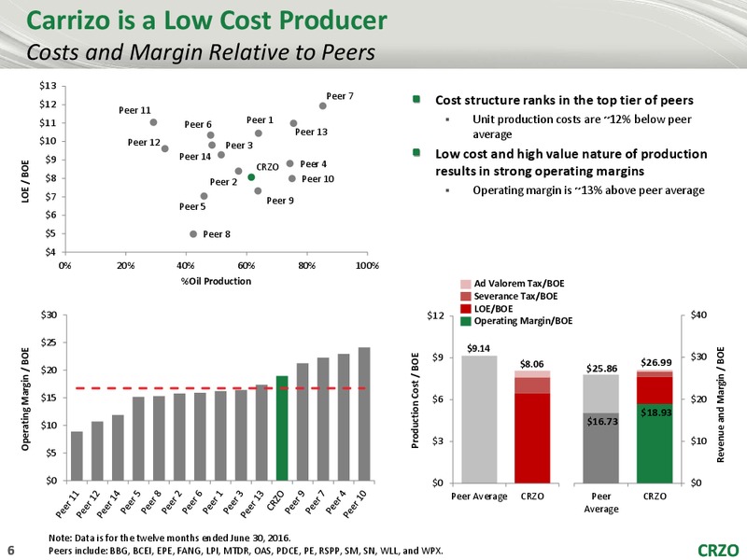Click the 'Peer 3' scatter label
Viewport: 747px width, 560px height.
coord(239,146)
